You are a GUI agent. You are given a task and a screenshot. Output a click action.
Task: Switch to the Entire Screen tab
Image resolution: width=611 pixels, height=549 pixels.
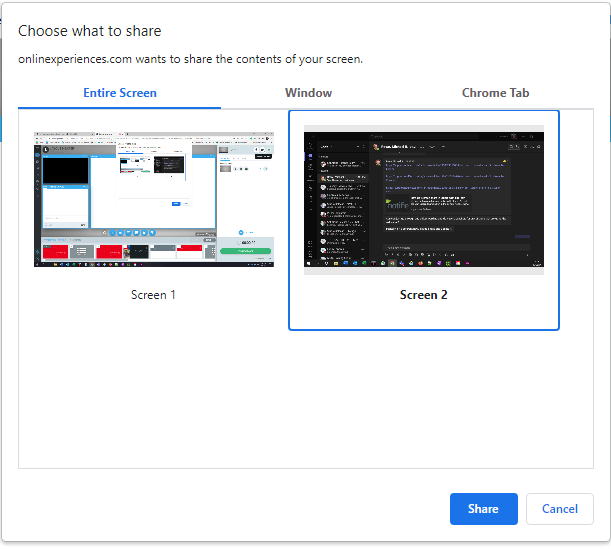click(120, 93)
